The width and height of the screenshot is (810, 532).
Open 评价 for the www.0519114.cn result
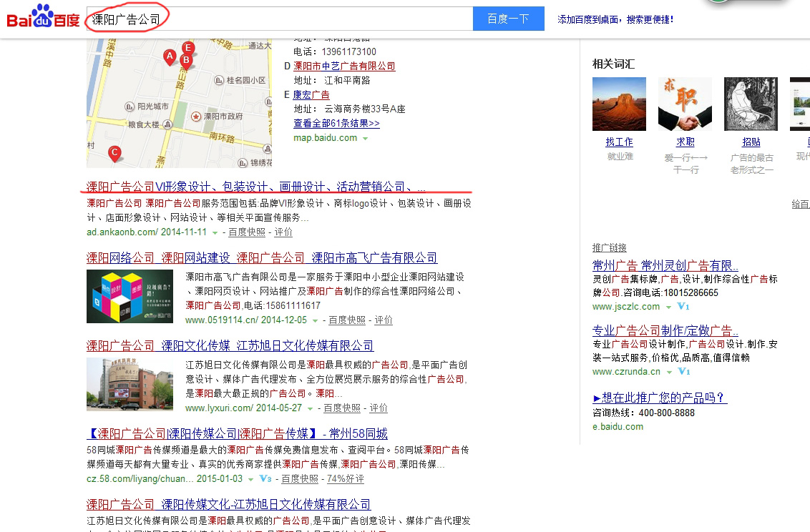pyautogui.click(x=384, y=320)
